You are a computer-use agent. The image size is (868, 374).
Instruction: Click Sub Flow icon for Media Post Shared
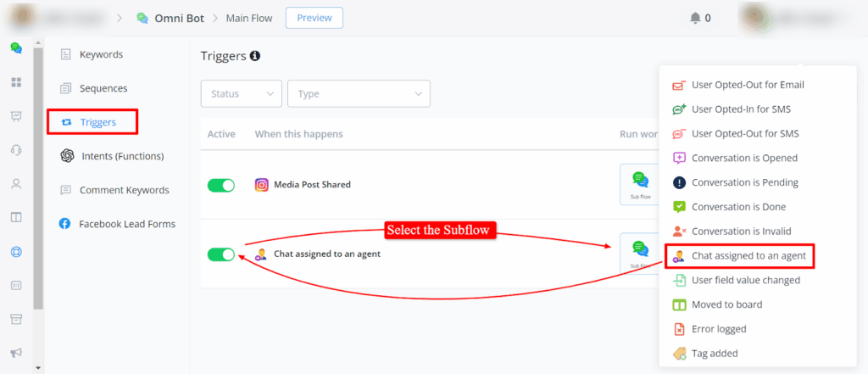tap(640, 184)
